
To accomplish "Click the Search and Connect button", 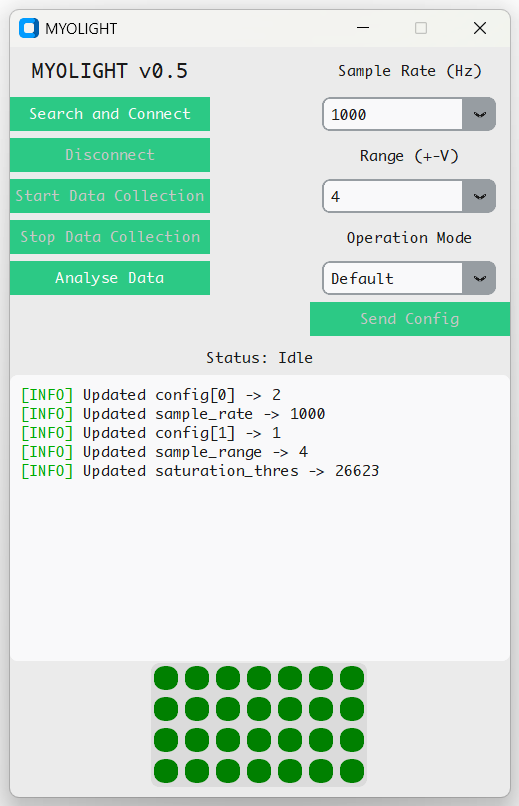I will [110, 114].
